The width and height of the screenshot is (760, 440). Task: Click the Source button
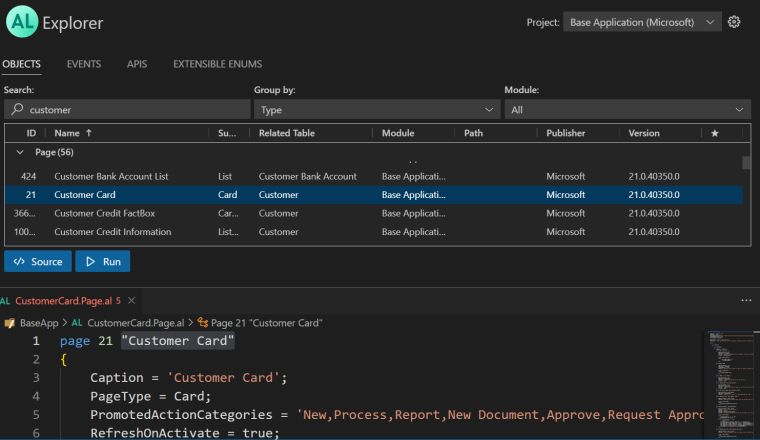coord(38,262)
